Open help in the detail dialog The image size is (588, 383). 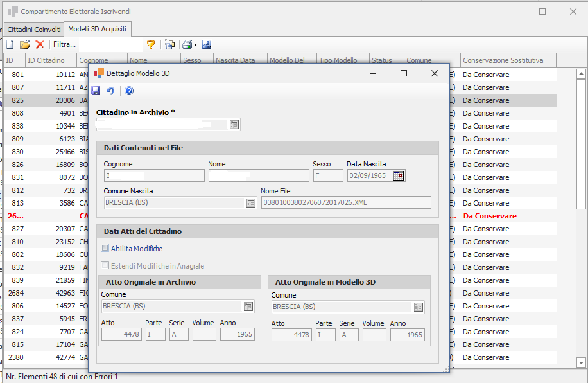(129, 91)
